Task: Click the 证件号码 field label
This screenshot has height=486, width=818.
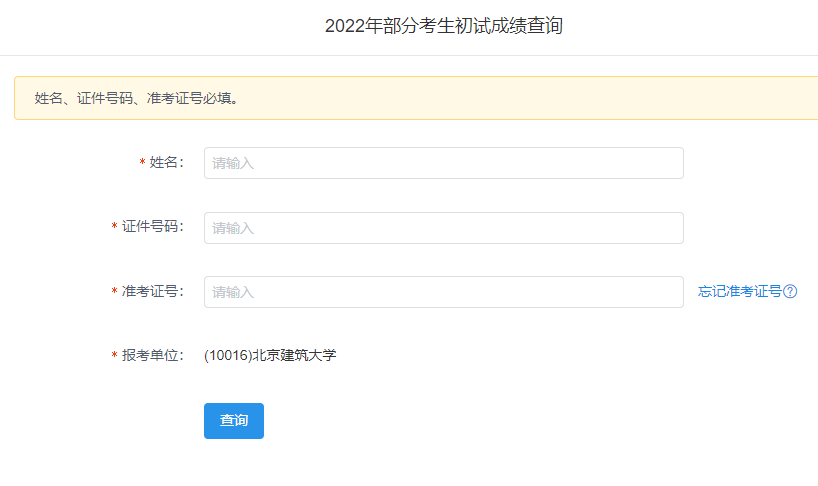Action: 152,227
